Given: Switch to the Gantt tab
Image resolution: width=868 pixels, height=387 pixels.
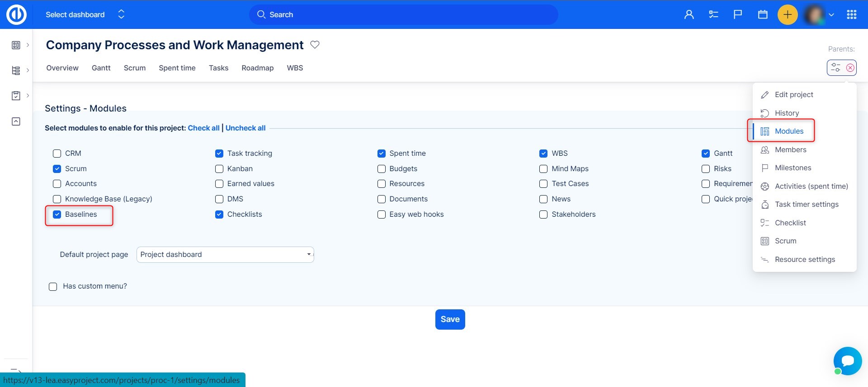Looking at the screenshot, I should coord(101,68).
